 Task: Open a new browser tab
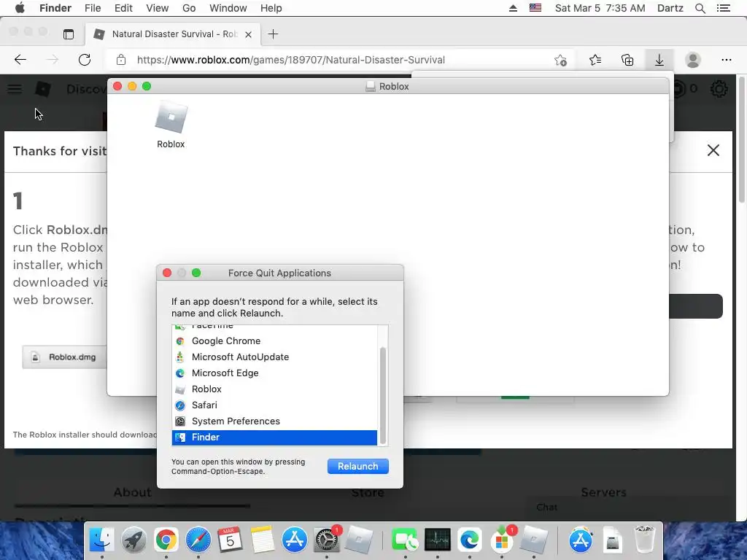pyautogui.click(x=273, y=34)
